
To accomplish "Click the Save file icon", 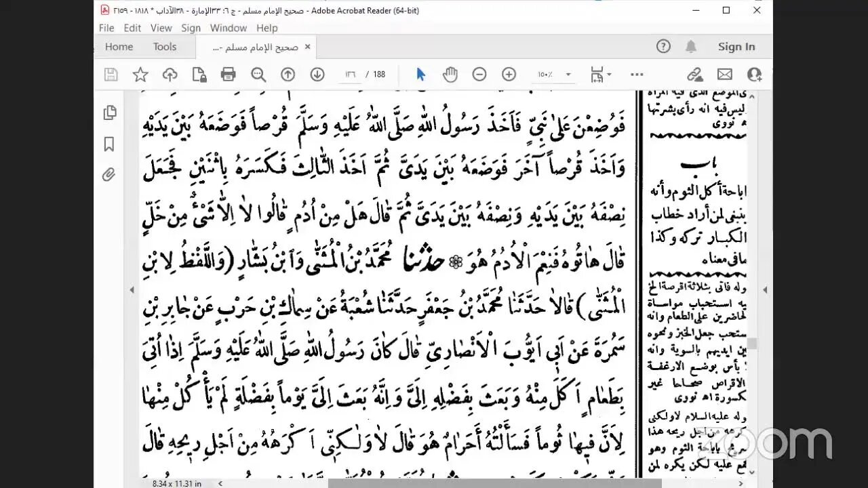I will click(111, 75).
